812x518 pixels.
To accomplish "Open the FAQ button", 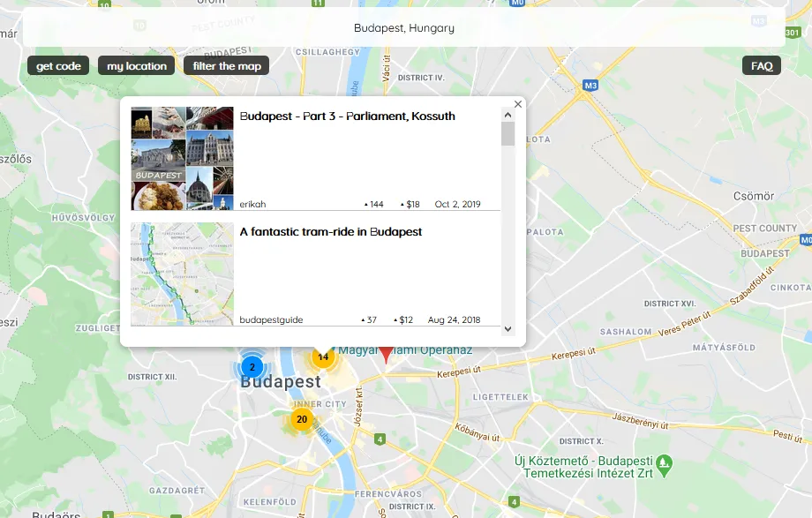I will point(762,66).
